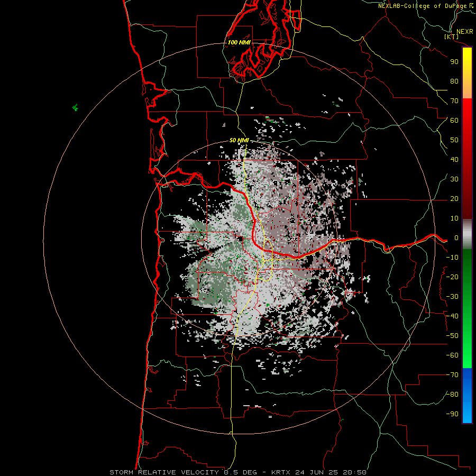Click the -30 value on the velocity scale
Viewport: 476px width, 476px height.
(x=452, y=297)
